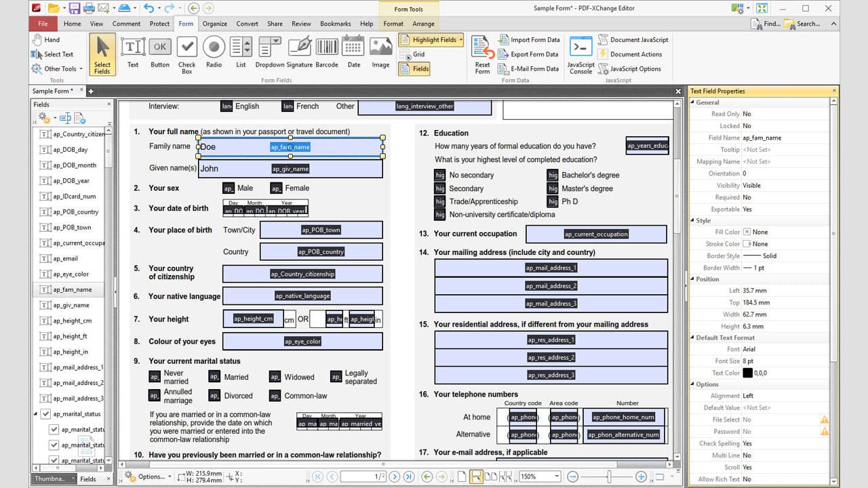
Task: Select the Select Fields tool
Action: pyautogui.click(x=102, y=54)
